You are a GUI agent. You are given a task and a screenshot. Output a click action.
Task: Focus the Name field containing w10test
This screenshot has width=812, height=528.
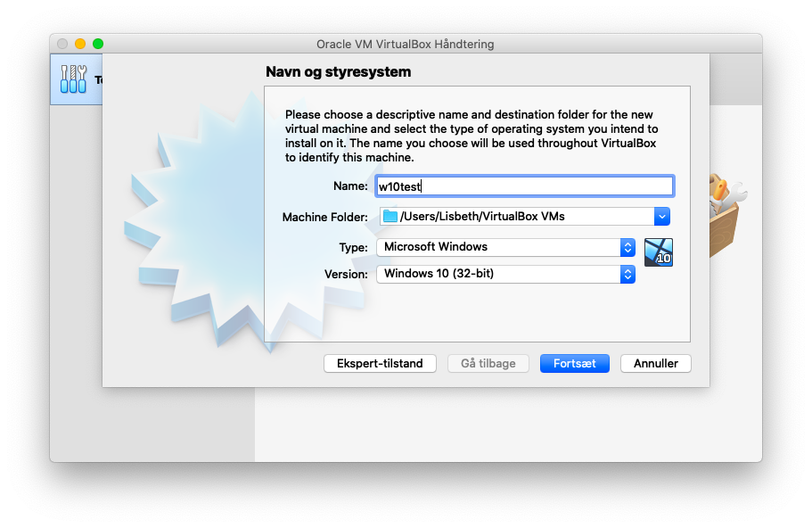click(524, 186)
